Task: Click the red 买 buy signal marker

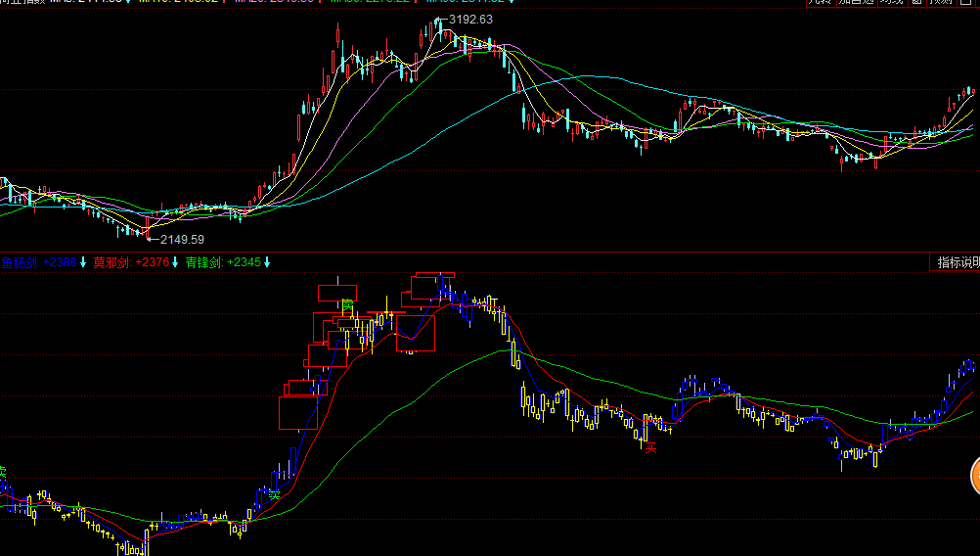Action: pyautogui.click(x=650, y=447)
